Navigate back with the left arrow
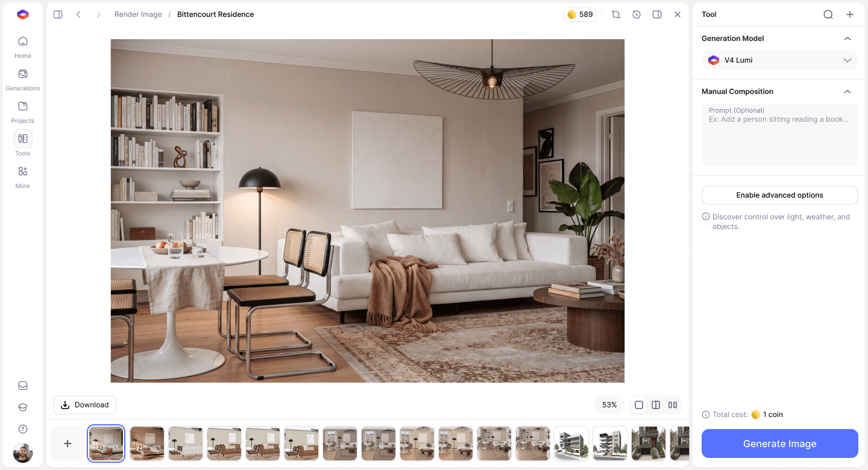 click(78, 14)
